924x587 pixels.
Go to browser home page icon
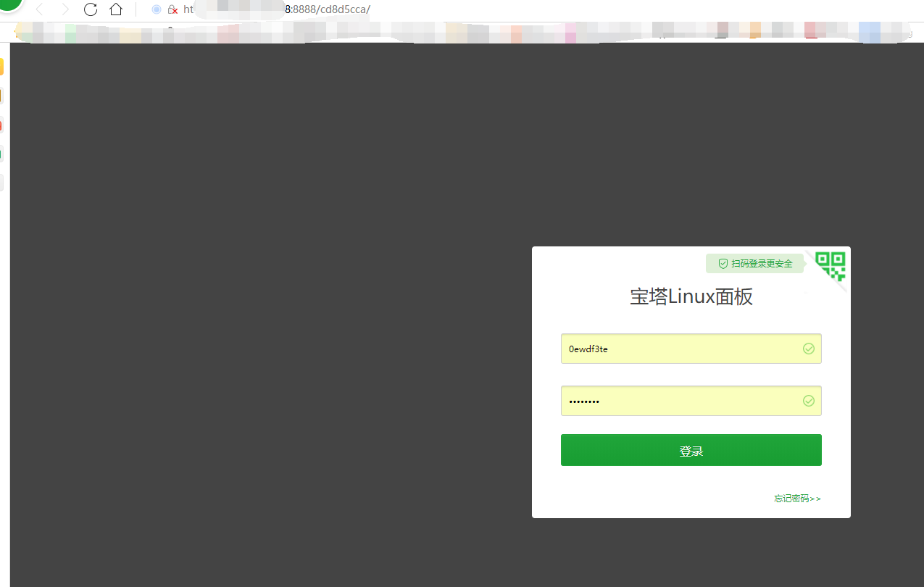click(116, 9)
